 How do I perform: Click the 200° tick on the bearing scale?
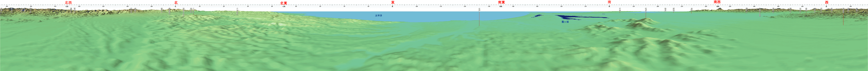point(658,6)
